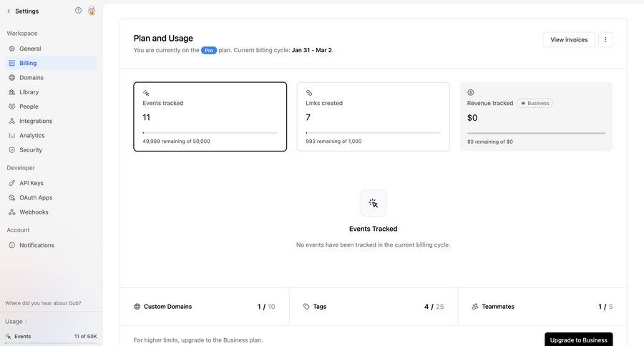
Task: Click the Teammates people icon
Action: tap(475, 307)
